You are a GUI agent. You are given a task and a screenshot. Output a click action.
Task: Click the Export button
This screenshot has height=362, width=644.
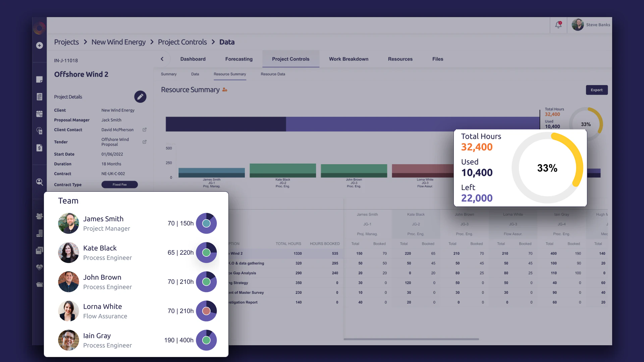click(596, 90)
